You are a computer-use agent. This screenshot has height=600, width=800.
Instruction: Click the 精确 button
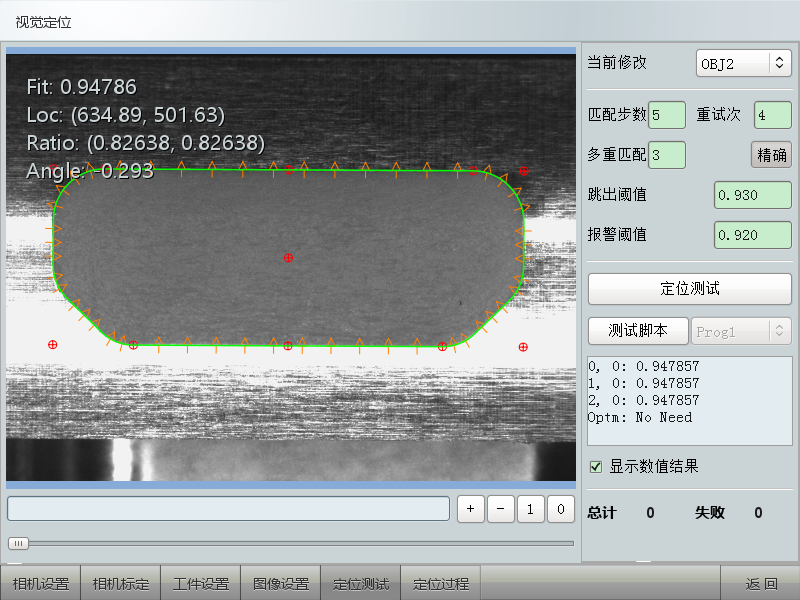[770, 155]
